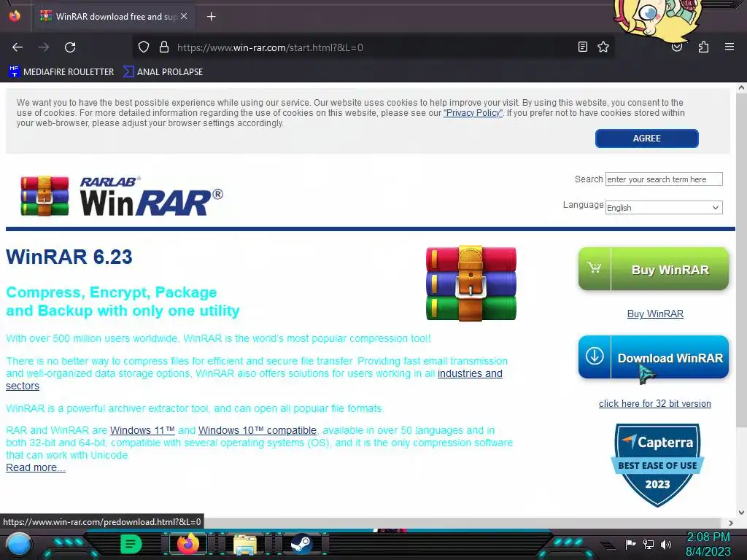Viewport: 747px width, 560px height.
Task: Toggle reader view icon in address bar
Action: (x=583, y=47)
